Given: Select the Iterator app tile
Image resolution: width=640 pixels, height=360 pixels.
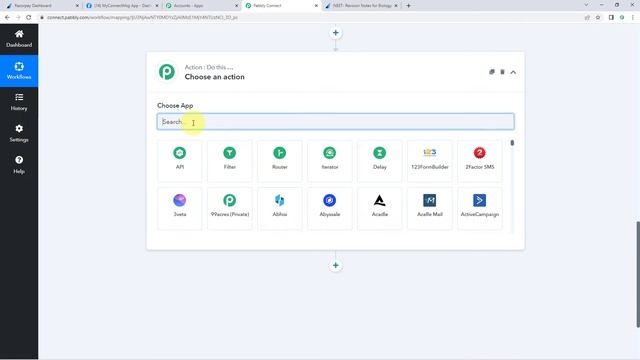Looking at the screenshot, I should tap(329, 161).
